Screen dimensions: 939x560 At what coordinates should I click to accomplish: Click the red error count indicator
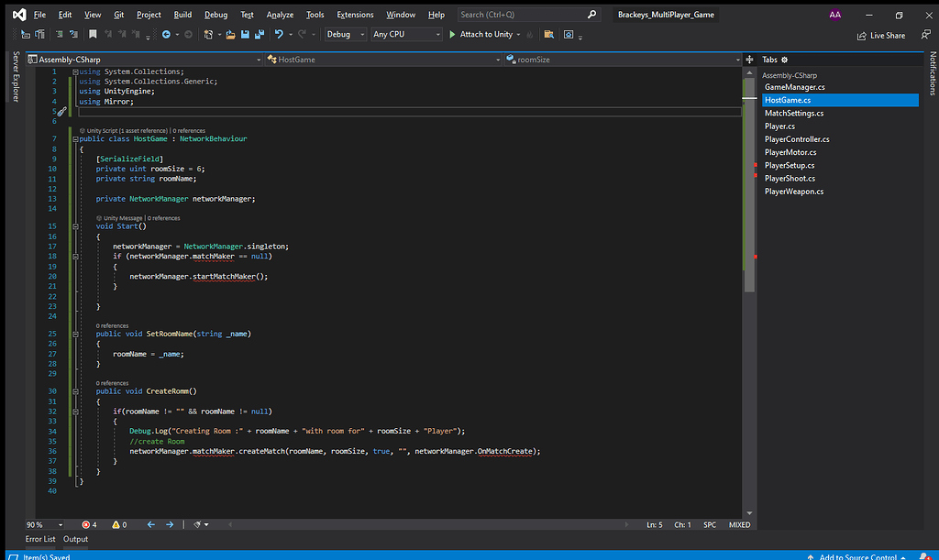pos(89,524)
